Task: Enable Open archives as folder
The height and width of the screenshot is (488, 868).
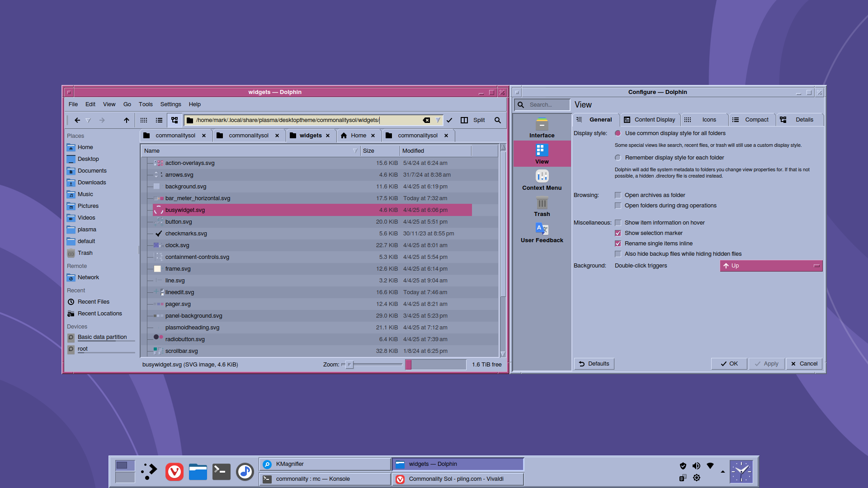Action: [x=650, y=195]
